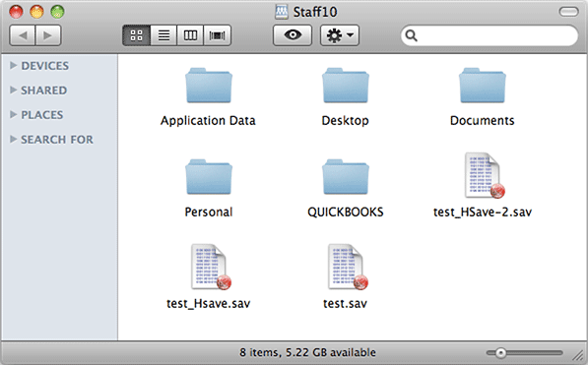588x365 pixels.
Task: Select the Application Data folder icon
Action: [x=209, y=86]
